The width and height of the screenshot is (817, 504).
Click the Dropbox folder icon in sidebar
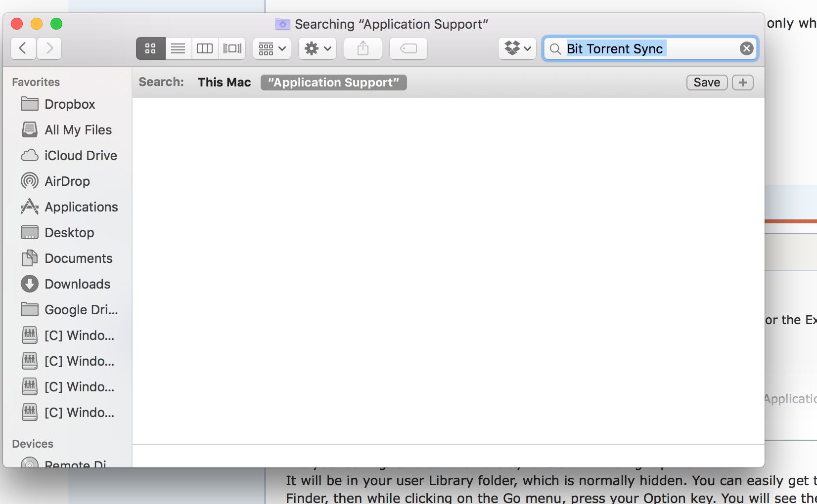(30, 104)
